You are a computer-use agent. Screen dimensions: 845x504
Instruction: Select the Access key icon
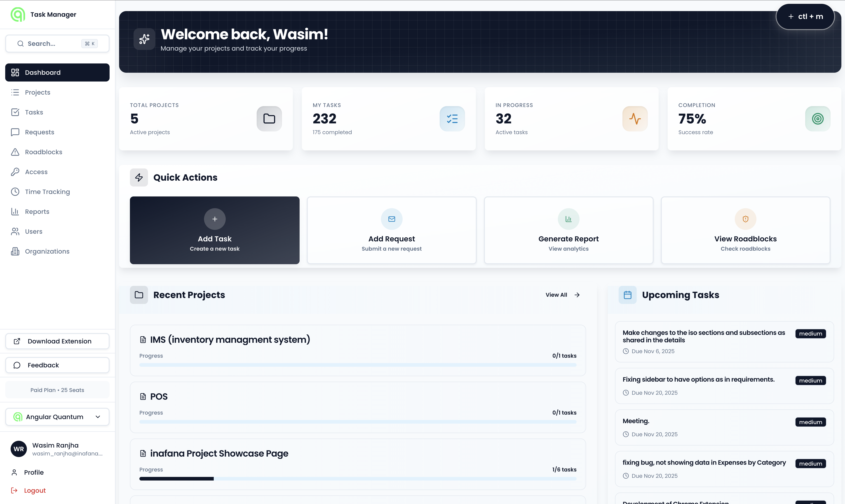point(15,172)
